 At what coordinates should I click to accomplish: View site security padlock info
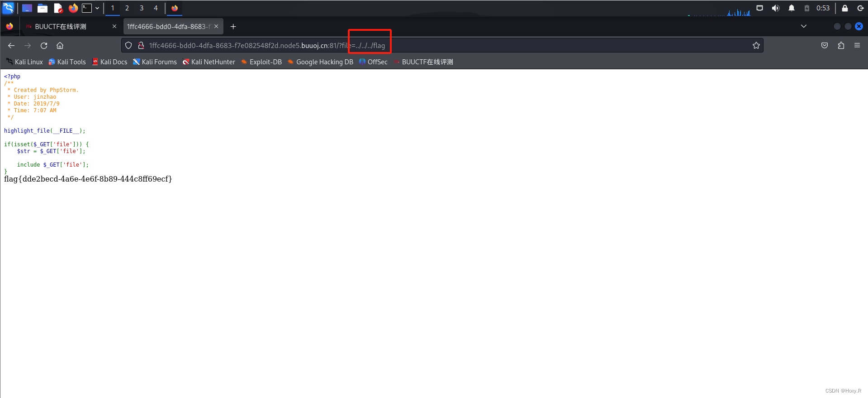(141, 45)
